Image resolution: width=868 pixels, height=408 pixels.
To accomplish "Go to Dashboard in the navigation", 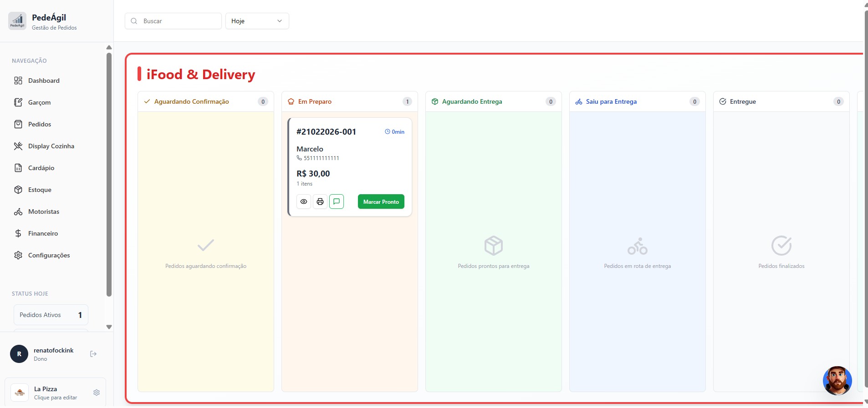I will [x=44, y=81].
